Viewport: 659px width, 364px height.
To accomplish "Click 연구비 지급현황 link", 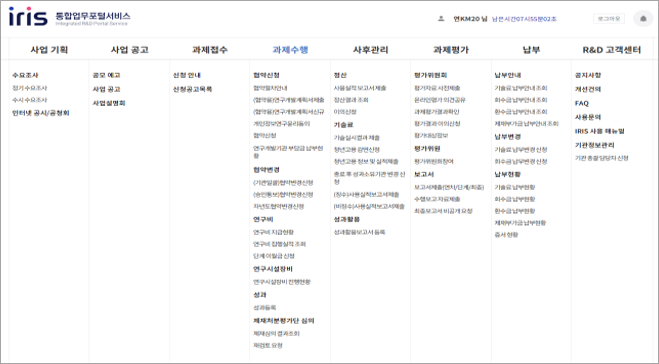I will click(x=273, y=232).
